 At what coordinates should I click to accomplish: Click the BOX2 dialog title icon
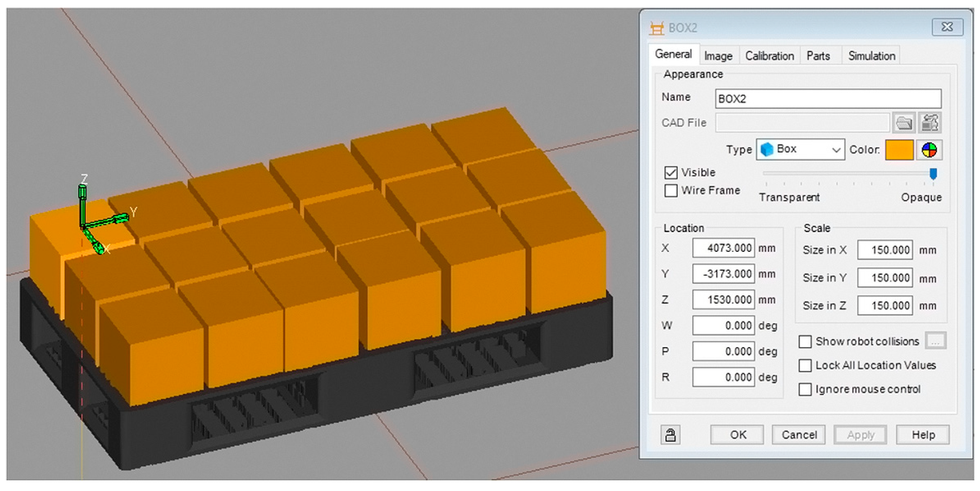point(657,28)
